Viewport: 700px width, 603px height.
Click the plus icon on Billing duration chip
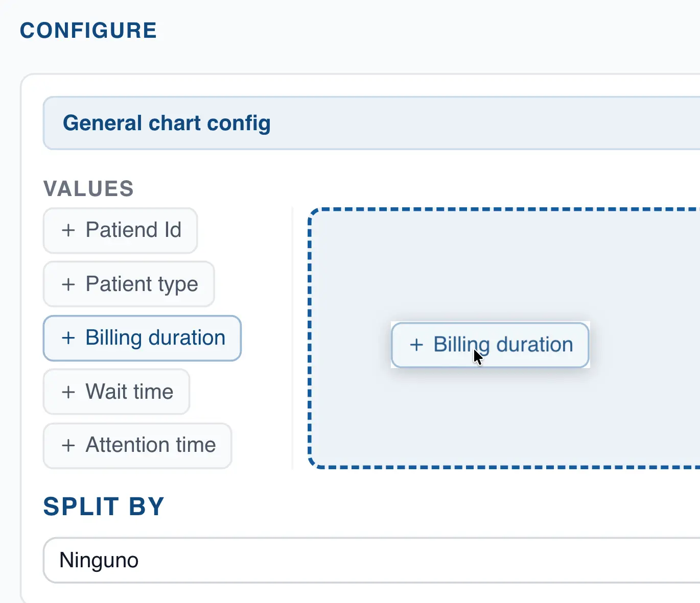point(68,338)
